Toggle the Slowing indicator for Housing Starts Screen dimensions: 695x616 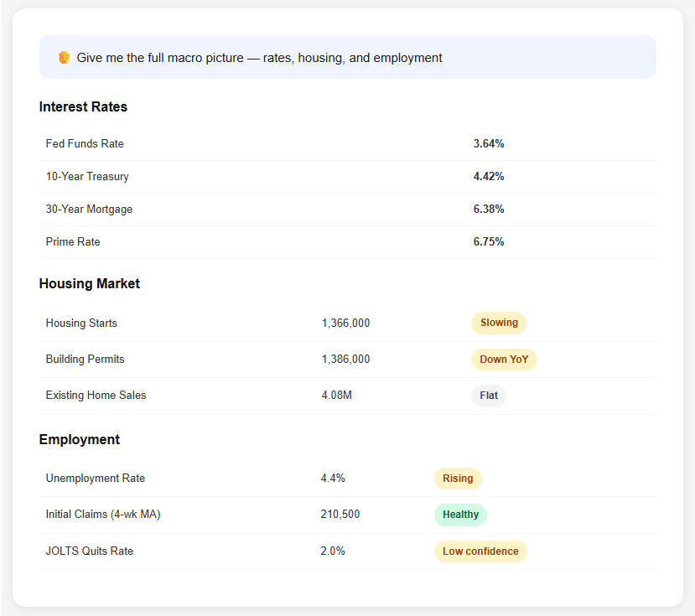coord(498,323)
